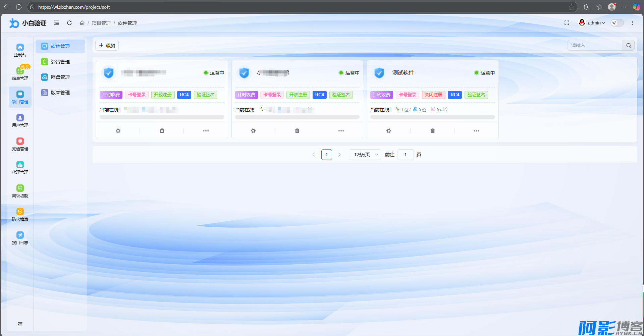
Task: Toggle the bottom-left sidebar collapse icon
Action: coord(20,324)
